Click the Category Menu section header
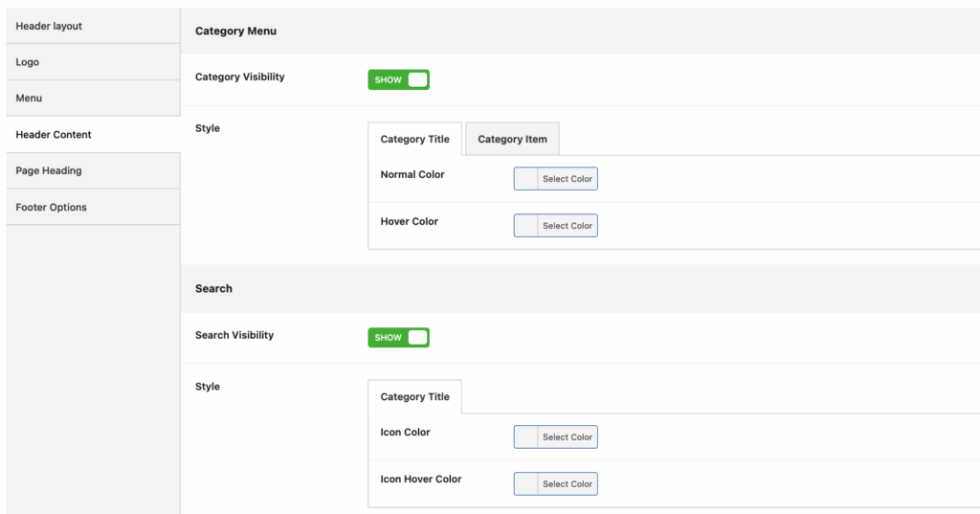 [x=235, y=31]
